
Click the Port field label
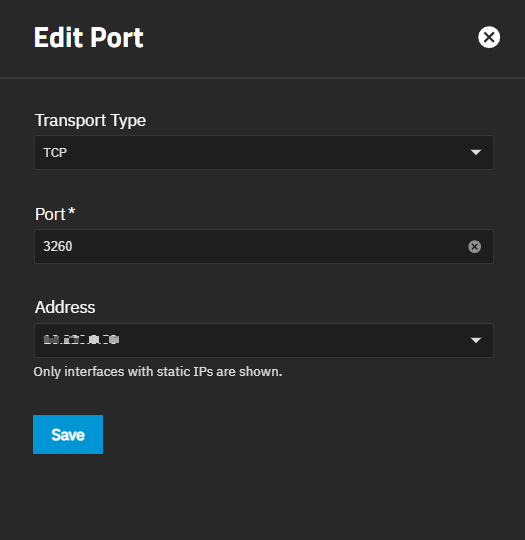[x=50, y=214]
